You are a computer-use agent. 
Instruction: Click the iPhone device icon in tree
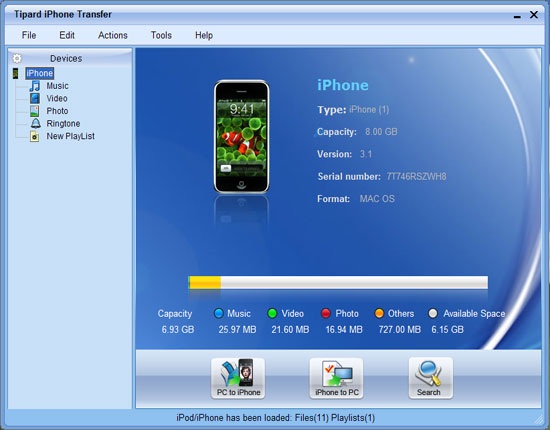[x=15, y=73]
